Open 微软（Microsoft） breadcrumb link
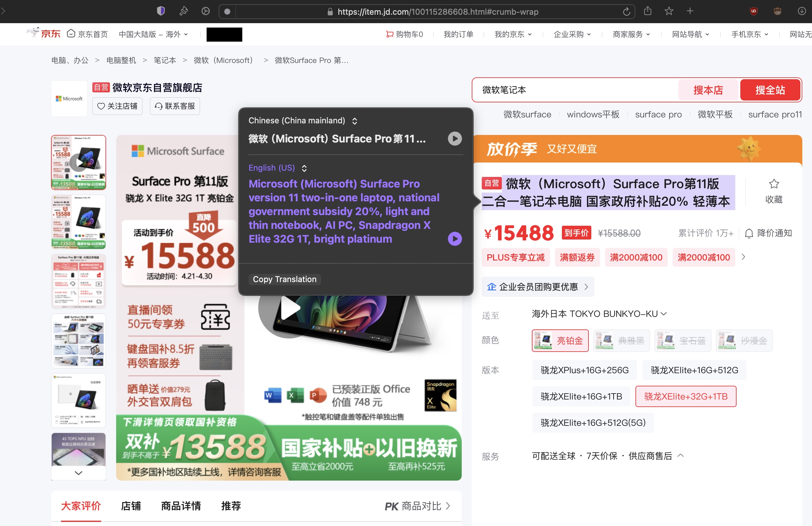This screenshot has width=812, height=526. (x=223, y=60)
